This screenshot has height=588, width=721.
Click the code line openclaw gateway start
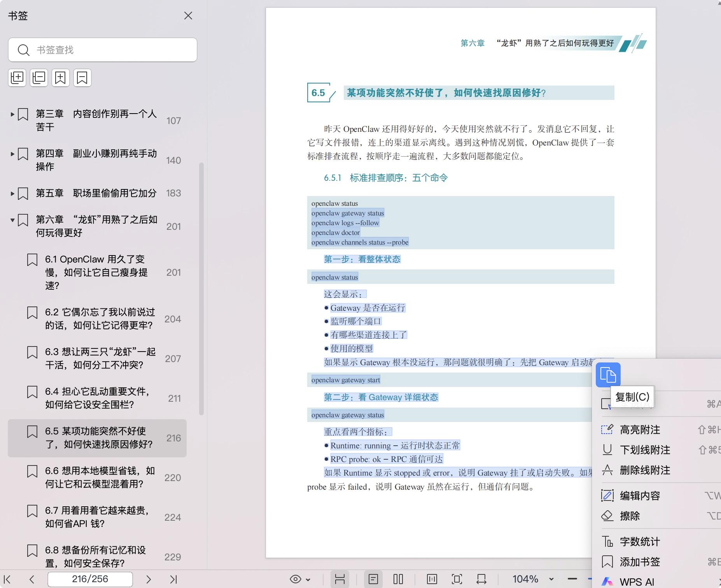(x=346, y=380)
